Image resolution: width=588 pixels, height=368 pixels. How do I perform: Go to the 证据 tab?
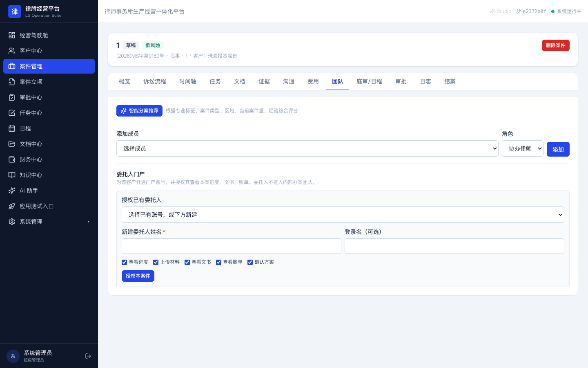(x=264, y=81)
